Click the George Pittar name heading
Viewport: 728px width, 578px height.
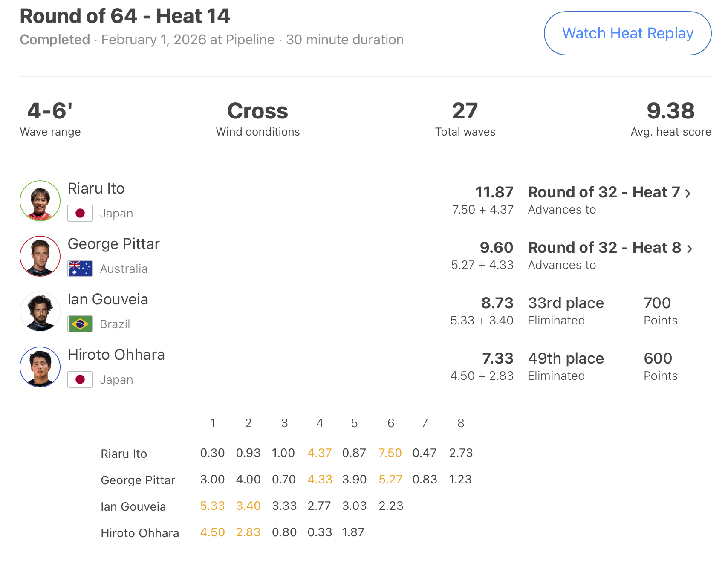pos(114,244)
